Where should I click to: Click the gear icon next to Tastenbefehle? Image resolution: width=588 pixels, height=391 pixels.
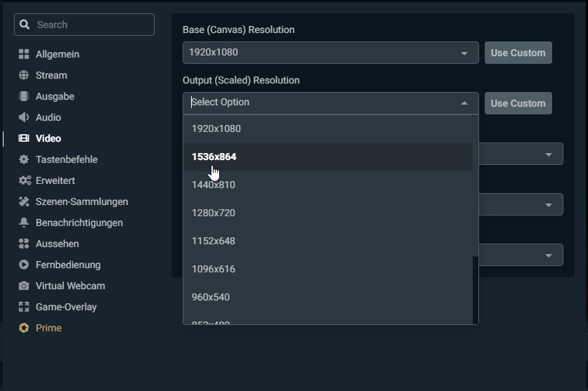(24, 159)
